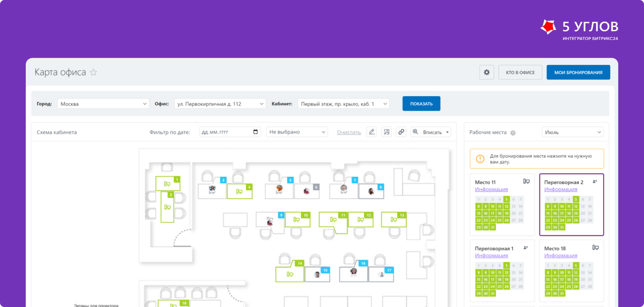Screen dimensions: 644x307
Task: Click occupied desk 17 on the map
Action: pyautogui.click(x=381, y=274)
